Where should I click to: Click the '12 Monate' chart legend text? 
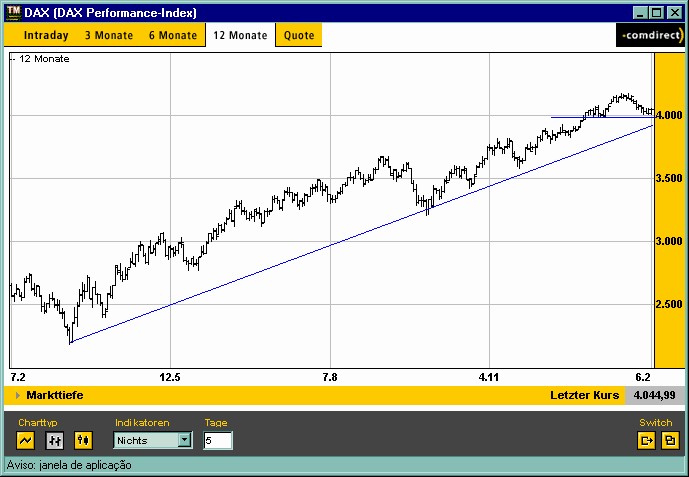tap(44, 59)
